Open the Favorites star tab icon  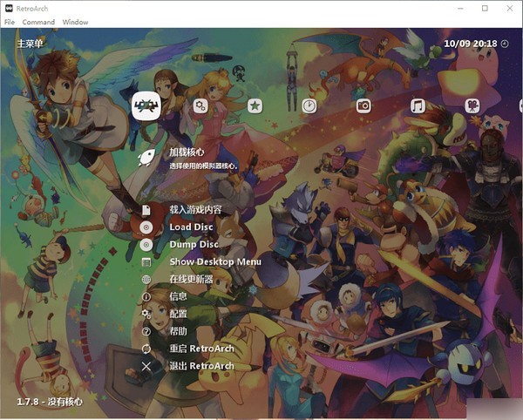point(255,106)
